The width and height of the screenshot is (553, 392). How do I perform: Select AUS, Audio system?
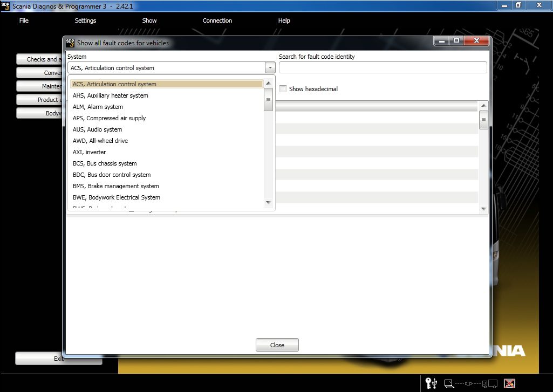point(167,129)
